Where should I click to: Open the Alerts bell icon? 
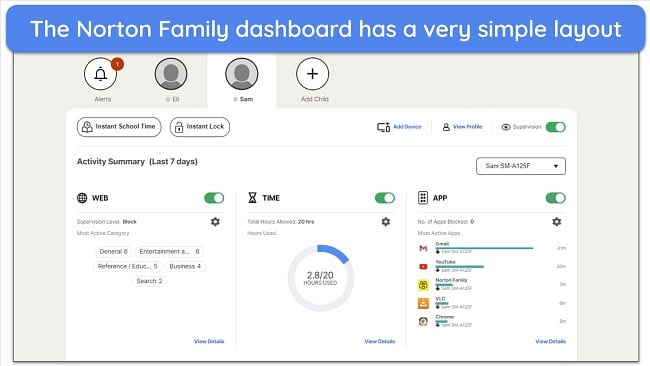coord(100,74)
